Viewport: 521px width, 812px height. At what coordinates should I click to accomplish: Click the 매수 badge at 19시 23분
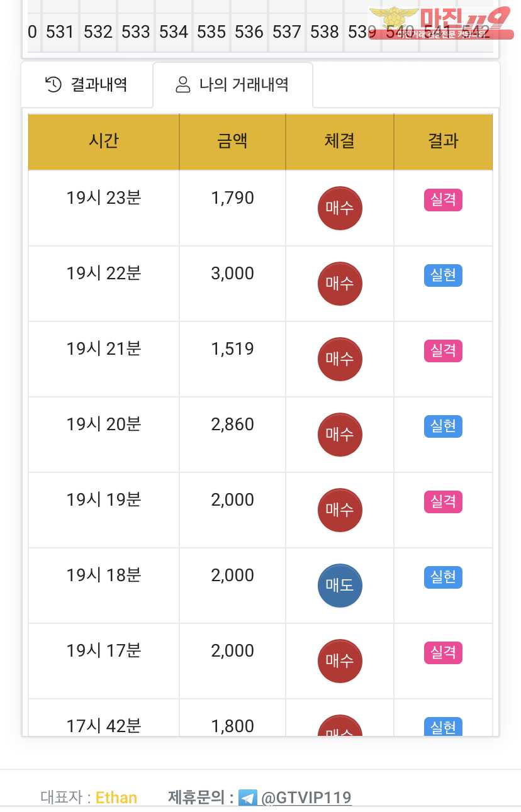point(340,208)
